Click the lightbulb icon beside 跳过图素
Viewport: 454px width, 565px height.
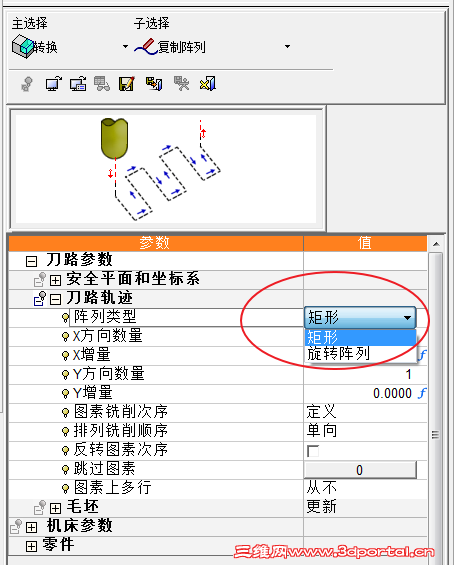pos(65,470)
